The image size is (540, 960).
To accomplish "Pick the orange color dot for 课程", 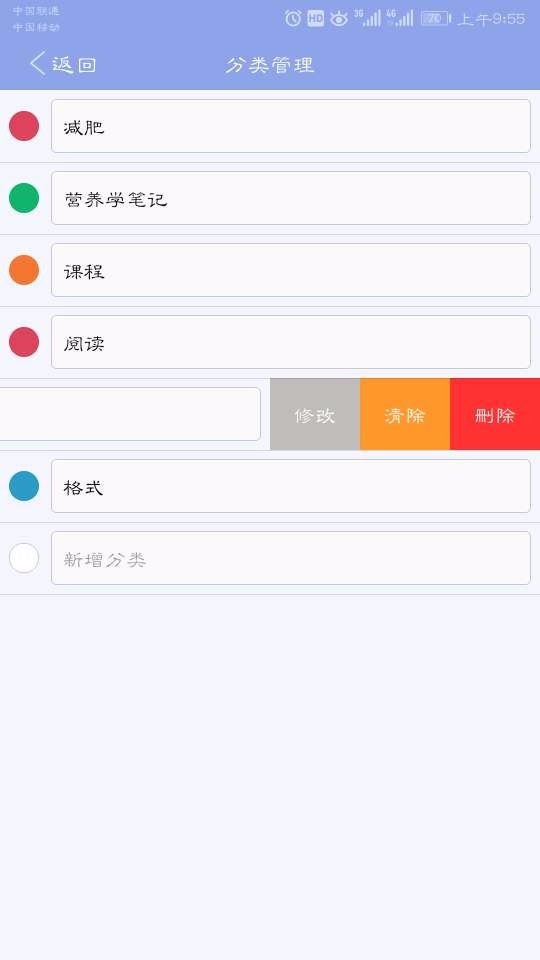I will pyautogui.click(x=24, y=270).
